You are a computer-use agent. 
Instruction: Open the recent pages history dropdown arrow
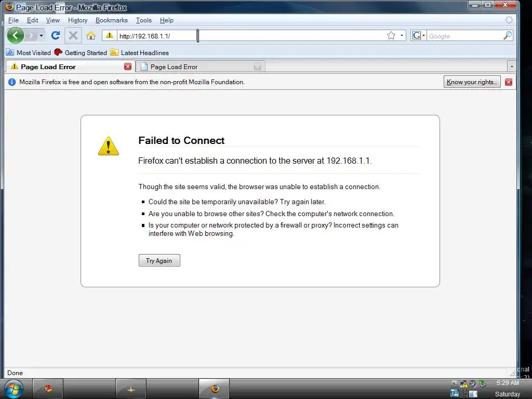41,35
